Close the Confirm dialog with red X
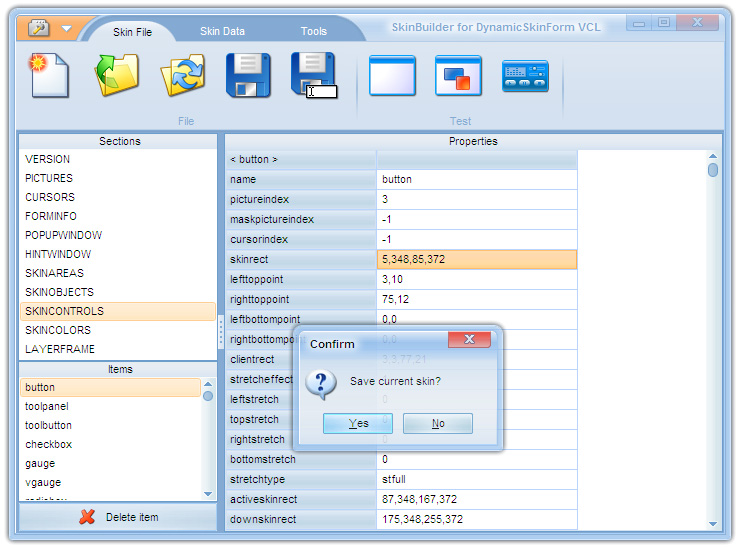This screenshot has height=549, width=740. pyautogui.click(x=469, y=339)
